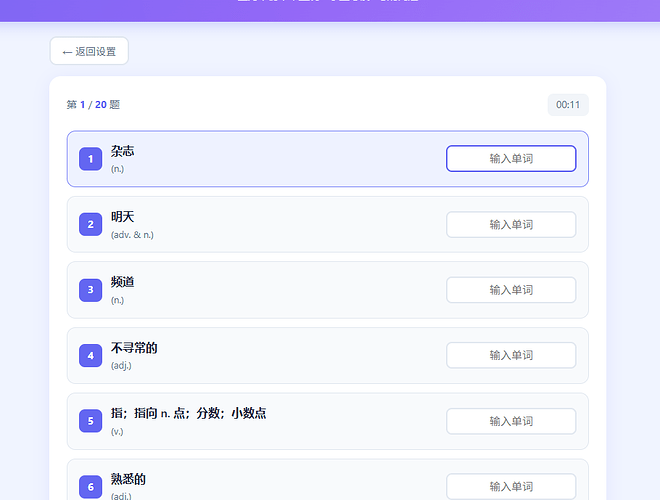Click the 指；指向 n. 点 prompt text
This screenshot has width=660, height=500.
coord(188,413)
